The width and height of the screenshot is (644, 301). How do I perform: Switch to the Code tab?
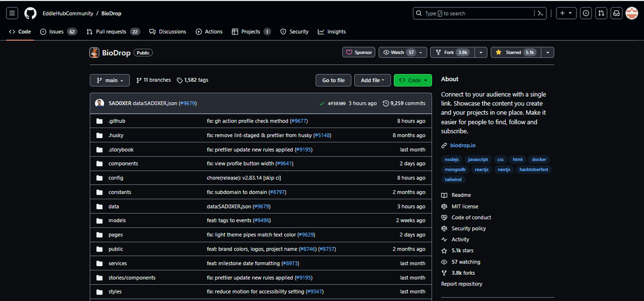pyautogui.click(x=20, y=32)
